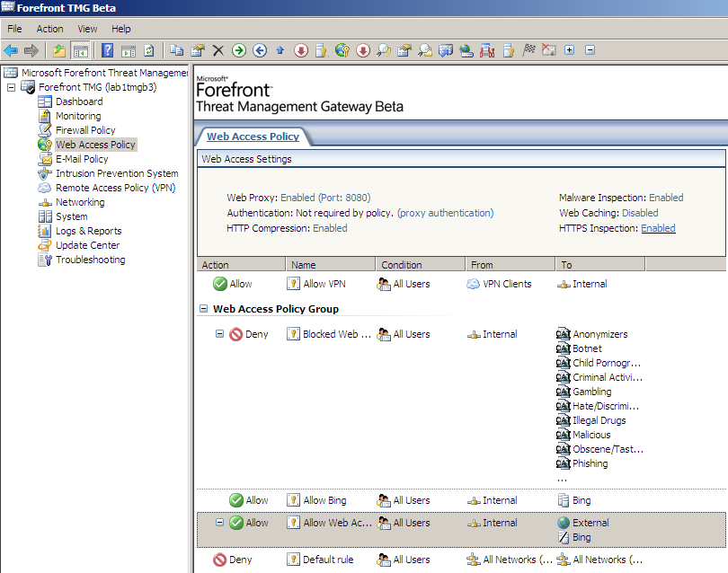The width and height of the screenshot is (728, 573).
Task: Click the plus (expand all) toolbar button
Action: (x=569, y=50)
